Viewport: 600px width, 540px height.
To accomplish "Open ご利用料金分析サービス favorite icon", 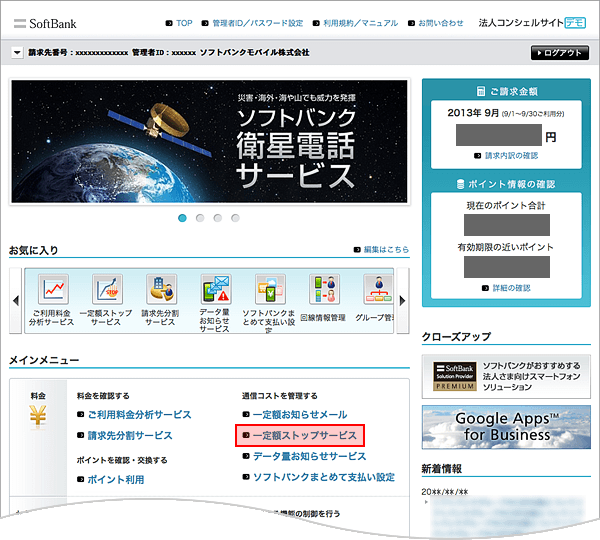I will (53, 289).
